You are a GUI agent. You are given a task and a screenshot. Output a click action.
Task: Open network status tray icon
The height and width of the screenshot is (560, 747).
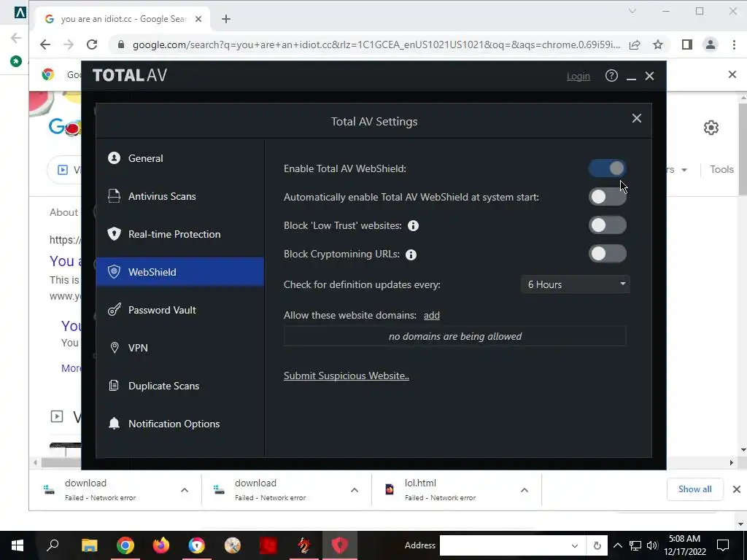(635, 545)
